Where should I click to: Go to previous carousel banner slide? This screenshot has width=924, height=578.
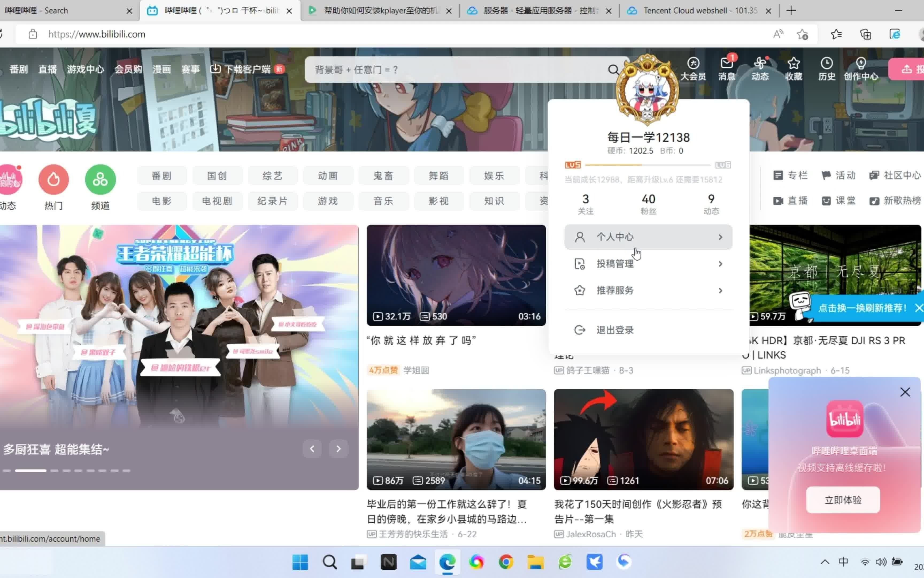[312, 449]
